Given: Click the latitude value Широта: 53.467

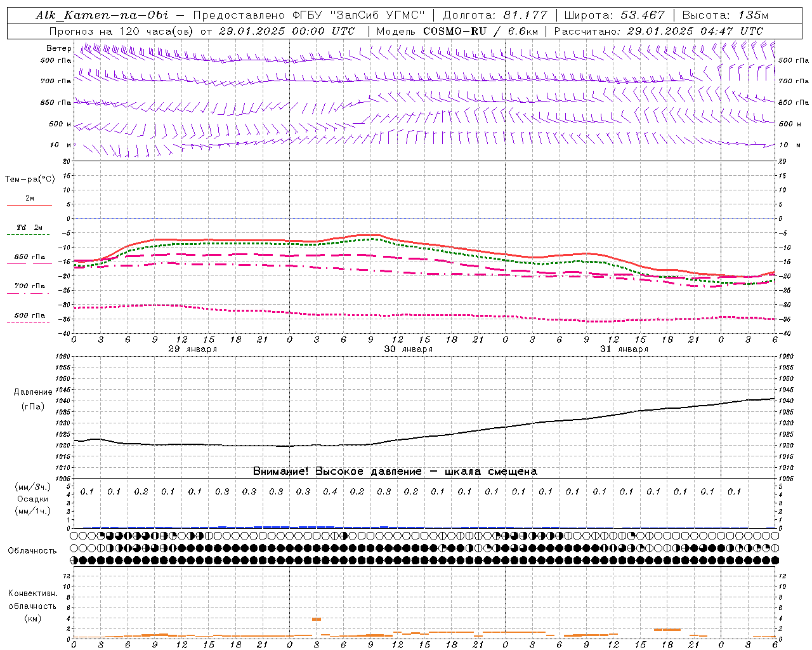Looking at the screenshot, I should coord(614,15).
